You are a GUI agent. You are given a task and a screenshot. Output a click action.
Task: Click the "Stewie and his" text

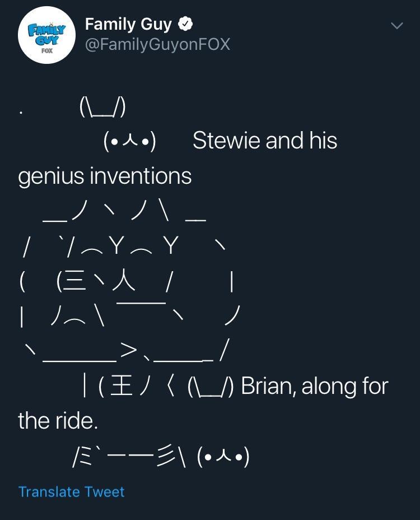pyautogui.click(x=265, y=141)
